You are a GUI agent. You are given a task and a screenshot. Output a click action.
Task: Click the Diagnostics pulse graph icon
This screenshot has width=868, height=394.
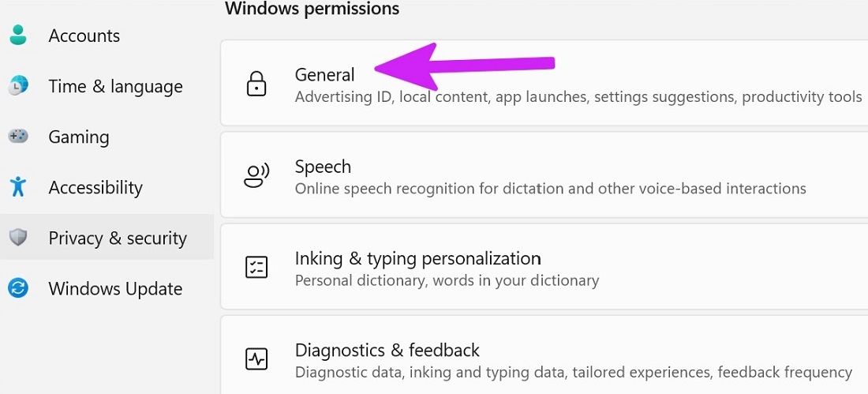coord(256,359)
